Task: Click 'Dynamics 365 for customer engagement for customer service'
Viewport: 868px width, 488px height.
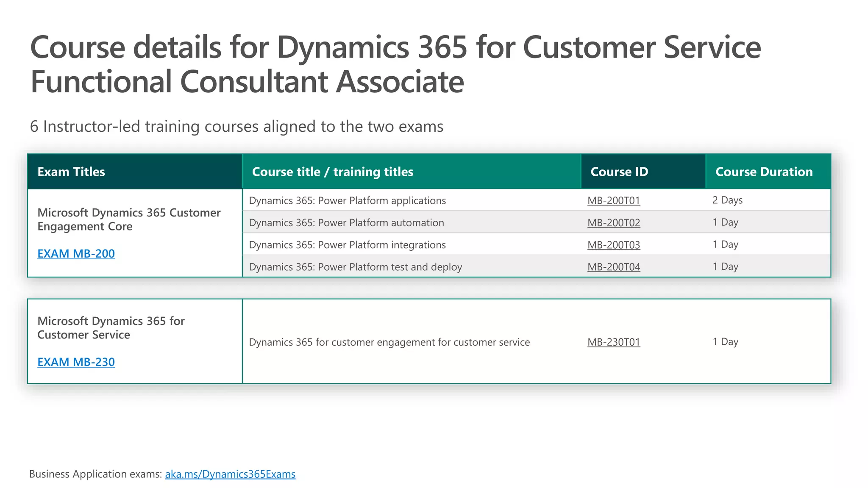Action: 389,342
